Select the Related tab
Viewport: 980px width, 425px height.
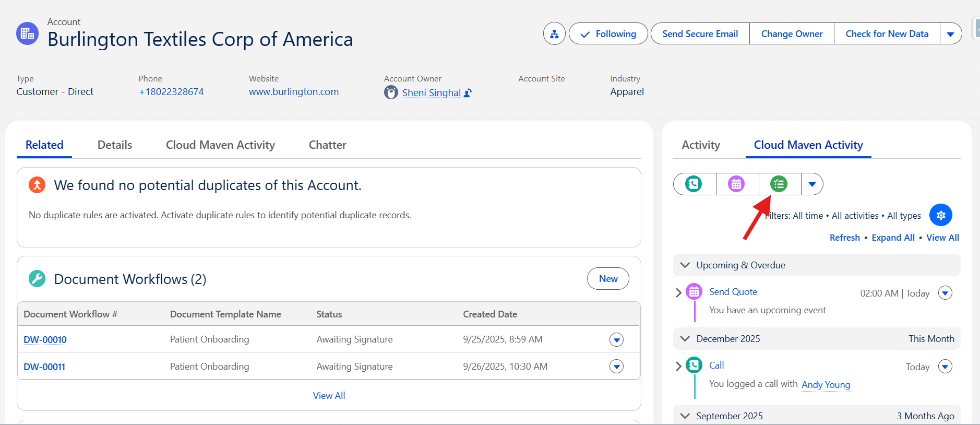(x=44, y=145)
